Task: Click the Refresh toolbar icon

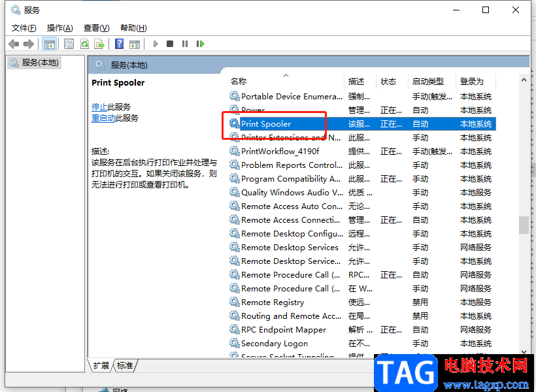Action: pyautogui.click(x=84, y=44)
